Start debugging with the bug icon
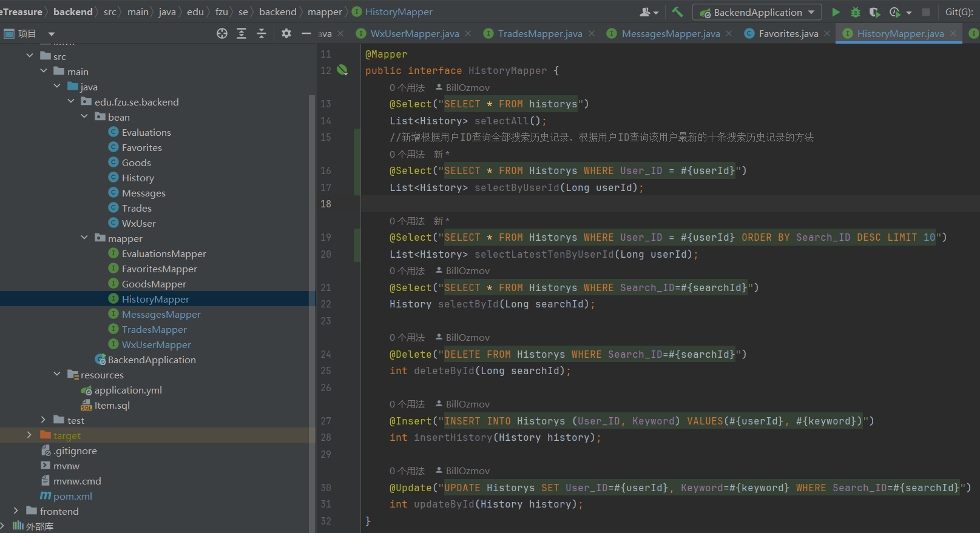This screenshot has height=533, width=980. [x=855, y=12]
